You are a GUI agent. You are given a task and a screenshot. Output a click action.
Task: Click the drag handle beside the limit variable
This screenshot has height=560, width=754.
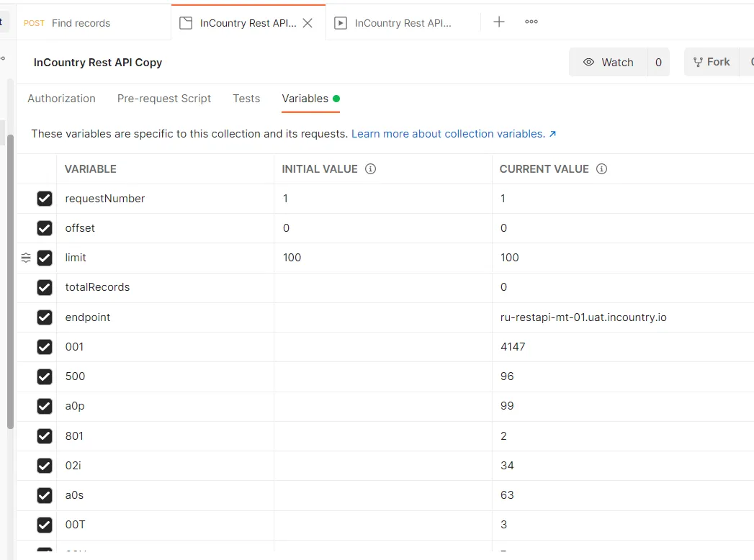click(27, 258)
